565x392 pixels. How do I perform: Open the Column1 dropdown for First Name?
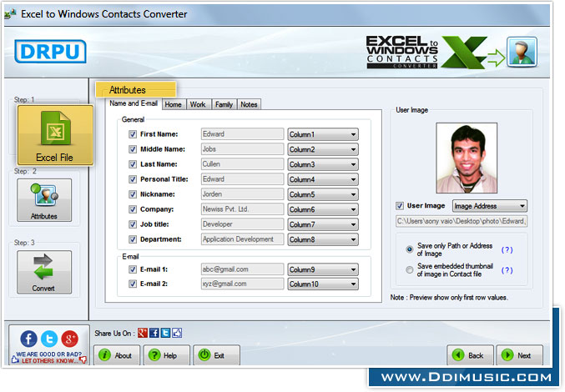click(x=323, y=134)
